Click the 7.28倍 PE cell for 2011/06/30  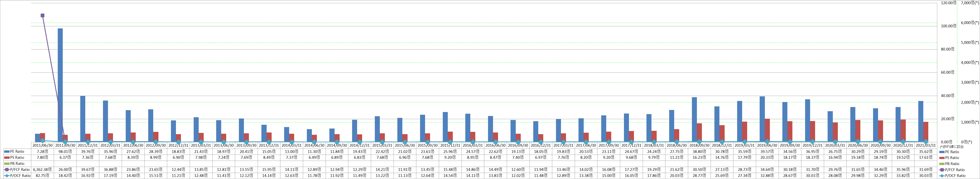(43, 152)
